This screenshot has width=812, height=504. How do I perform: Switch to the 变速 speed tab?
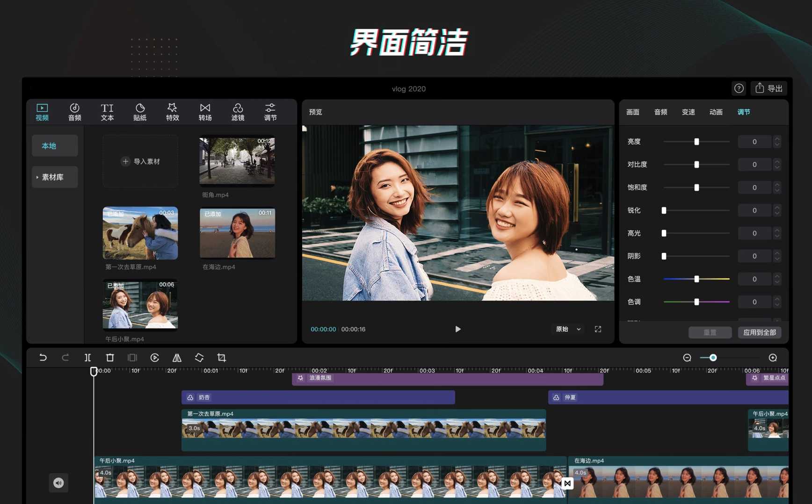pos(688,112)
